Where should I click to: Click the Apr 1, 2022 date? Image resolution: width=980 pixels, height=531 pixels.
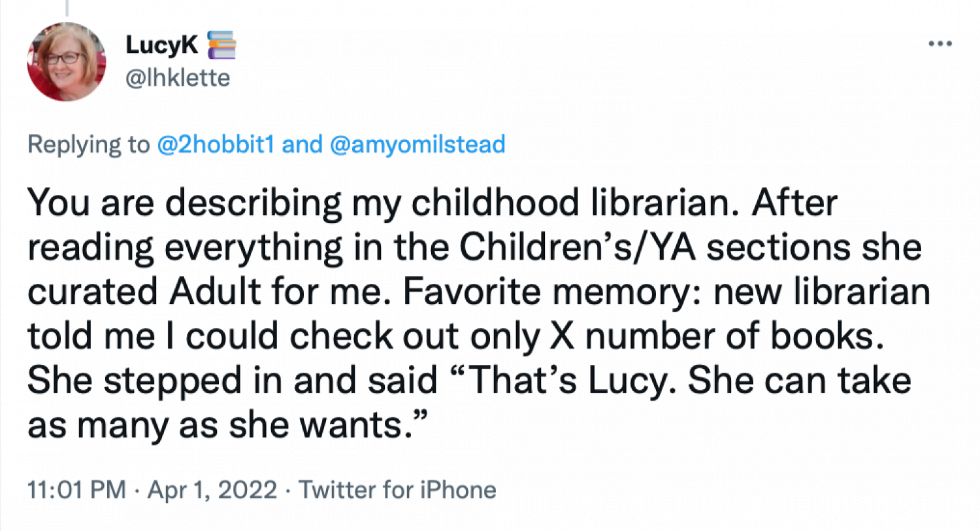pyautogui.click(x=203, y=490)
